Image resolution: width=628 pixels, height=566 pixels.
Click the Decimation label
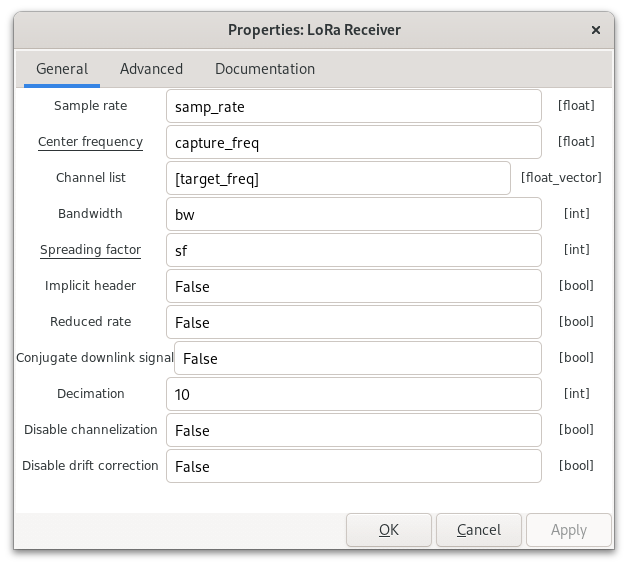[91, 394]
